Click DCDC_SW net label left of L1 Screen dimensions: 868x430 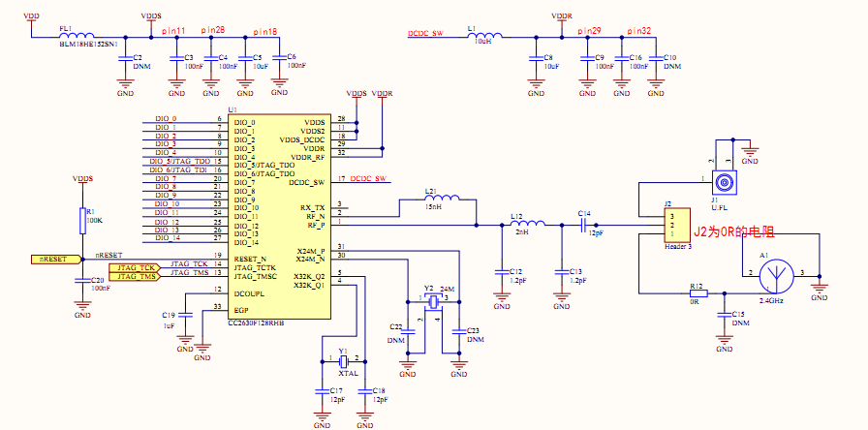(425, 33)
